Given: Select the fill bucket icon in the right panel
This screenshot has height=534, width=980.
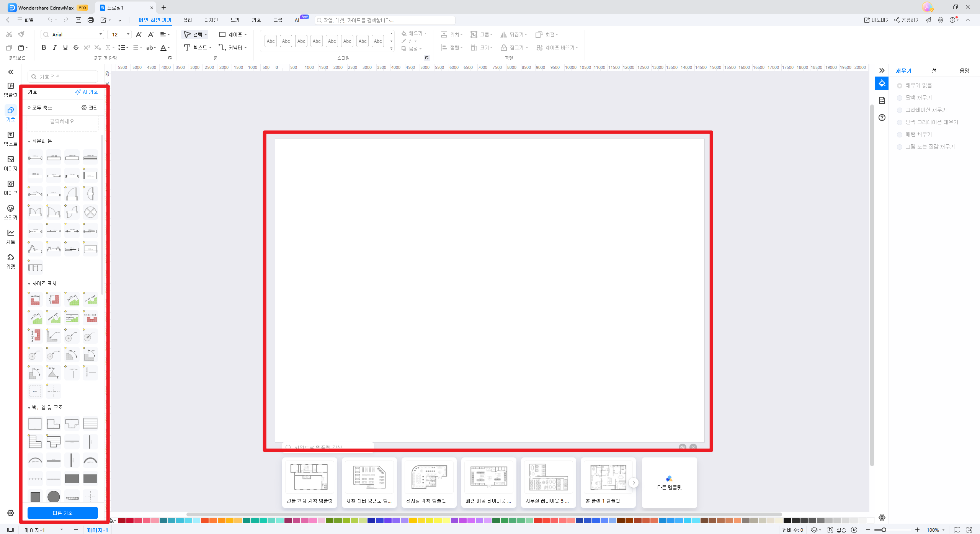Looking at the screenshot, I should tap(882, 83).
